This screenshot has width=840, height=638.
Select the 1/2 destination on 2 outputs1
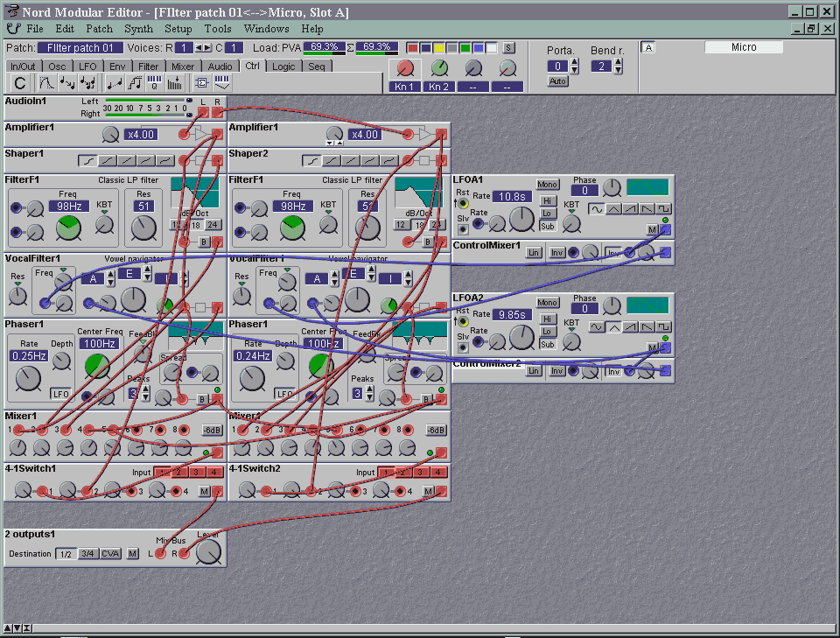[66, 554]
